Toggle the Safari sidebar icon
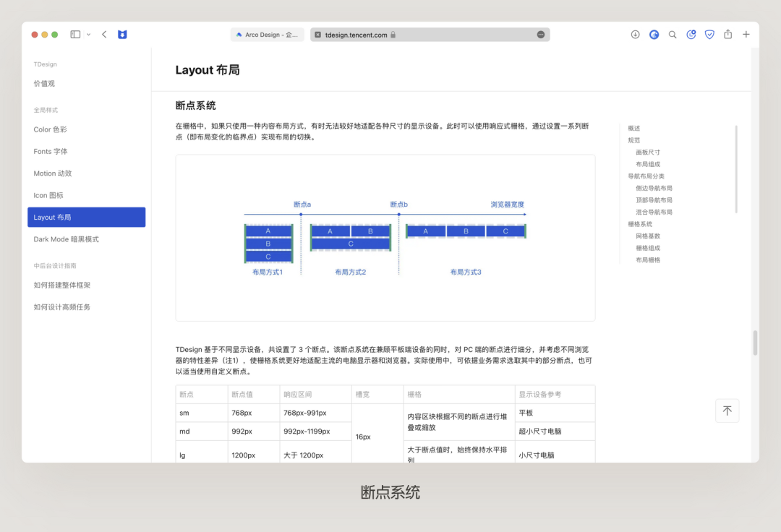 point(75,35)
